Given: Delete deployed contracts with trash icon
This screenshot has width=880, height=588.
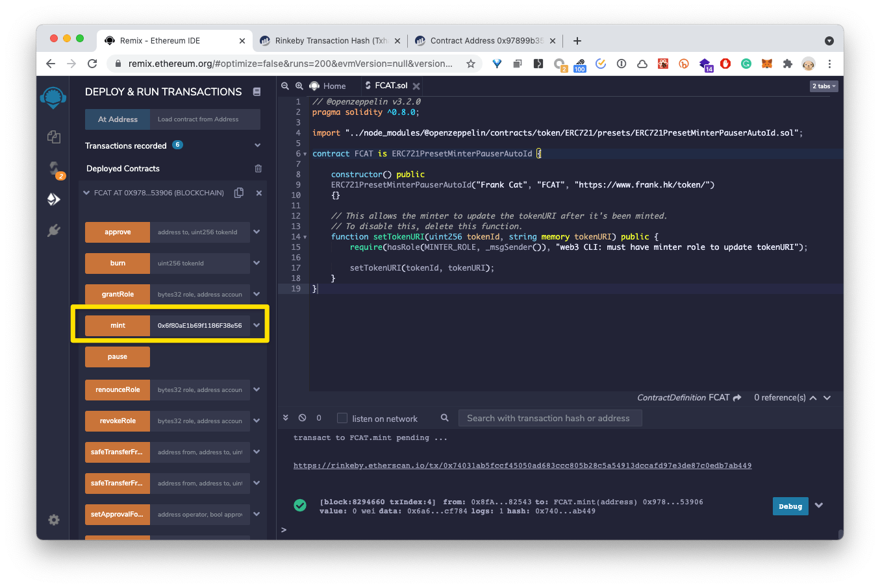Looking at the screenshot, I should [x=258, y=169].
